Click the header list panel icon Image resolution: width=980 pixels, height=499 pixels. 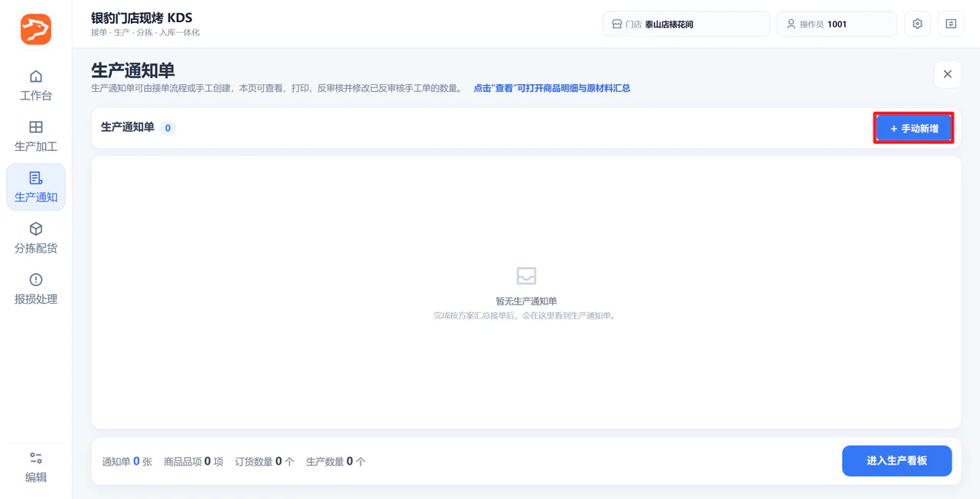951,24
